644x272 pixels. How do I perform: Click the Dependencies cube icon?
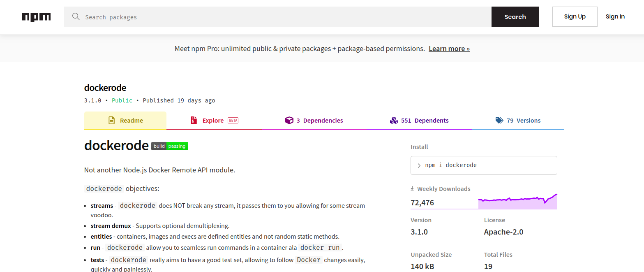click(289, 121)
